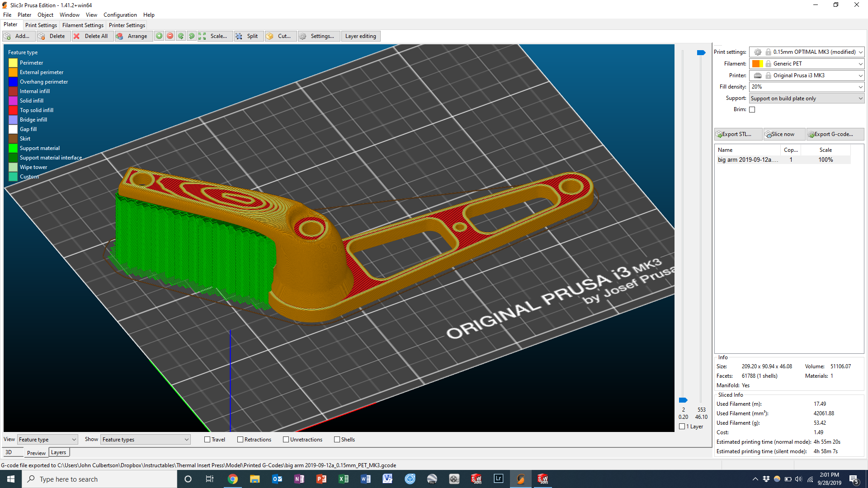The image size is (868, 488).
Task: Switch to the Print Settings tab
Action: (x=41, y=25)
